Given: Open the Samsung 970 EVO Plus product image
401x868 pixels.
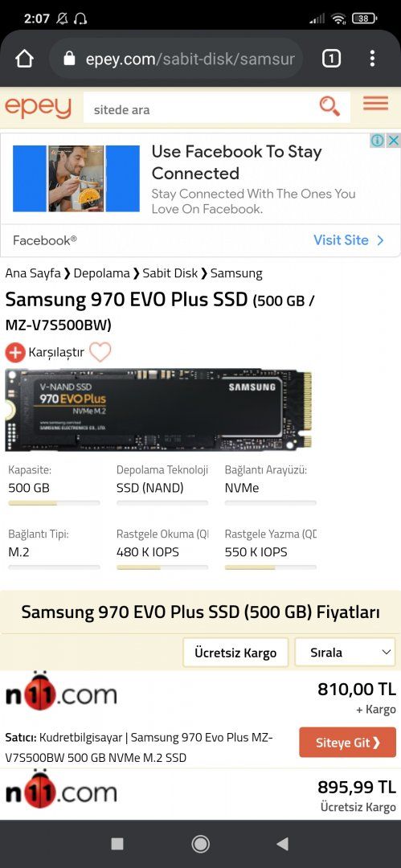Looking at the screenshot, I should pos(158,410).
